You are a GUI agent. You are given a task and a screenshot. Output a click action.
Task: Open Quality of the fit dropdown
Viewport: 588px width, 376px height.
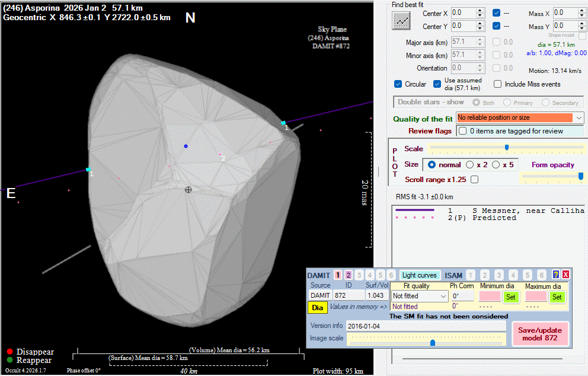[x=579, y=118]
